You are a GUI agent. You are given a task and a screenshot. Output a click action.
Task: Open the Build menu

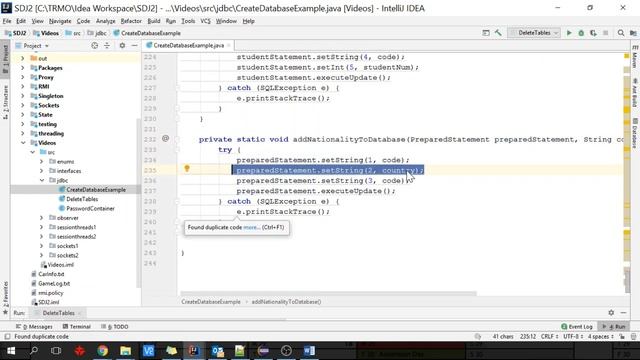point(154,21)
